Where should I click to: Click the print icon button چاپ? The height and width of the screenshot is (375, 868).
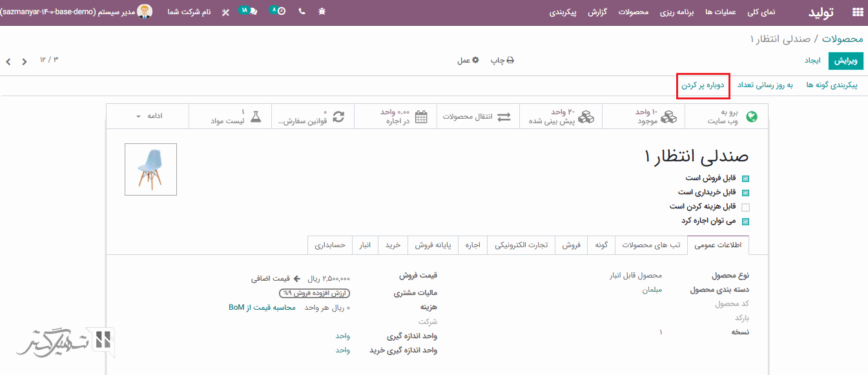pyautogui.click(x=502, y=60)
